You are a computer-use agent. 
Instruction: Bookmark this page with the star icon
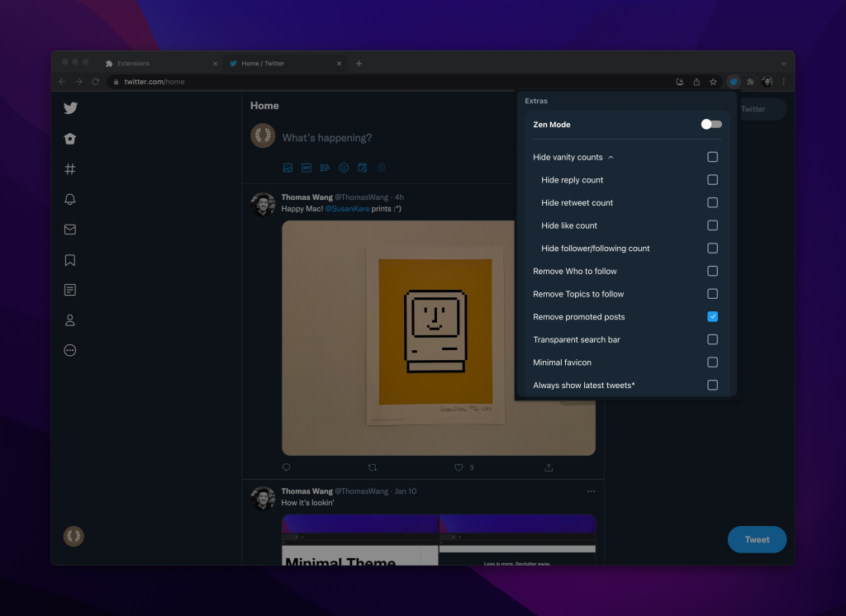[x=713, y=82]
